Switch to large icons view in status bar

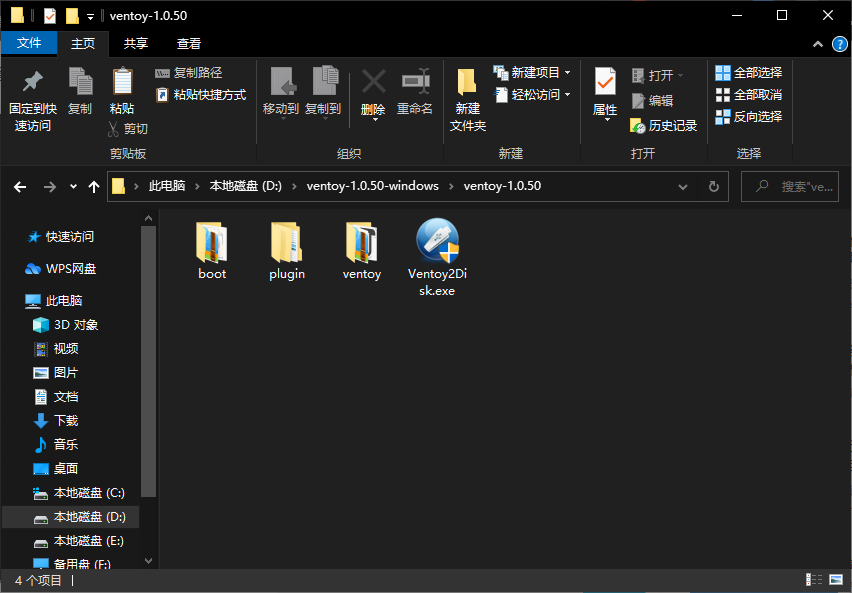pyautogui.click(x=836, y=580)
